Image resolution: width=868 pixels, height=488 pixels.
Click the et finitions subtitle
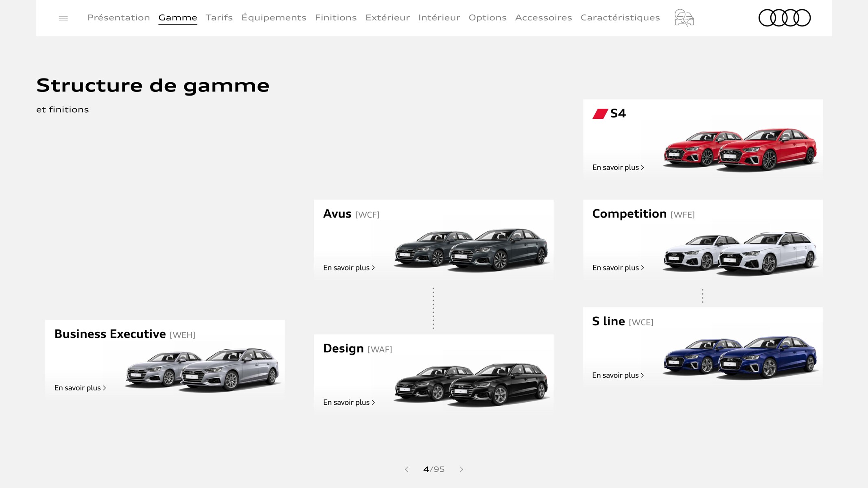pos(62,110)
